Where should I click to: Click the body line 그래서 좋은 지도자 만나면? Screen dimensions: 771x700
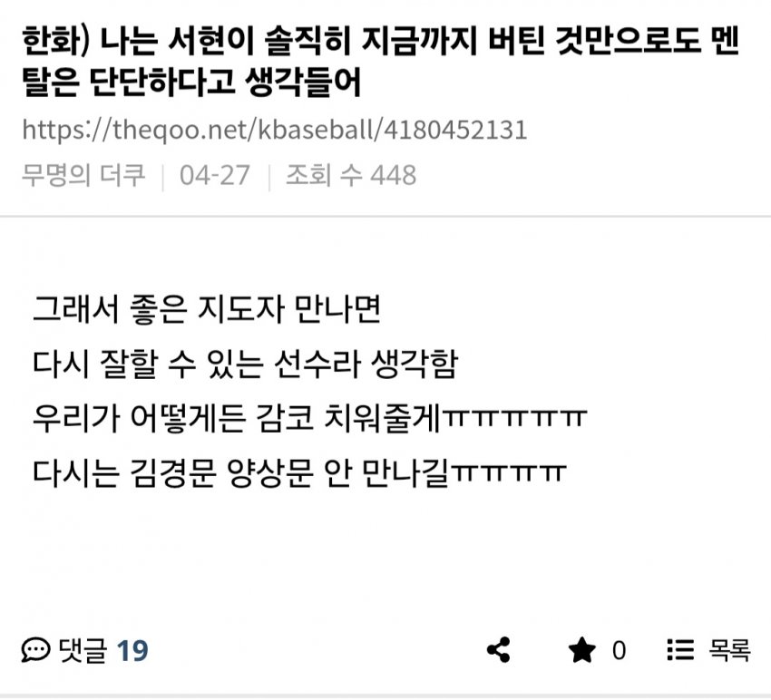tap(207, 309)
